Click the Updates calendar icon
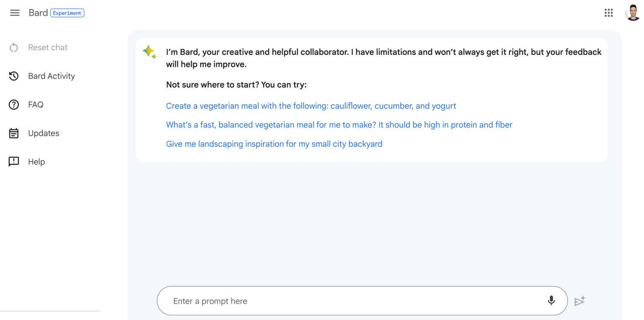 point(14,133)
